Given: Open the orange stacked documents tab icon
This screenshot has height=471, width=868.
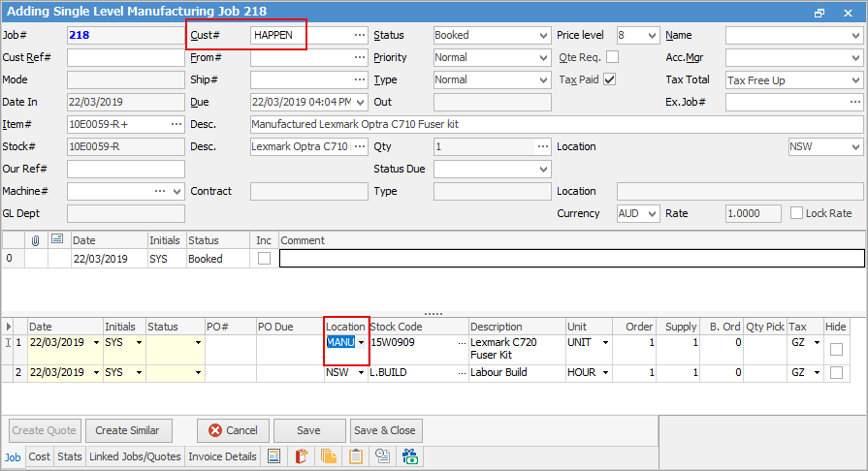Looking at the screenshot, I should click(328, 456).
